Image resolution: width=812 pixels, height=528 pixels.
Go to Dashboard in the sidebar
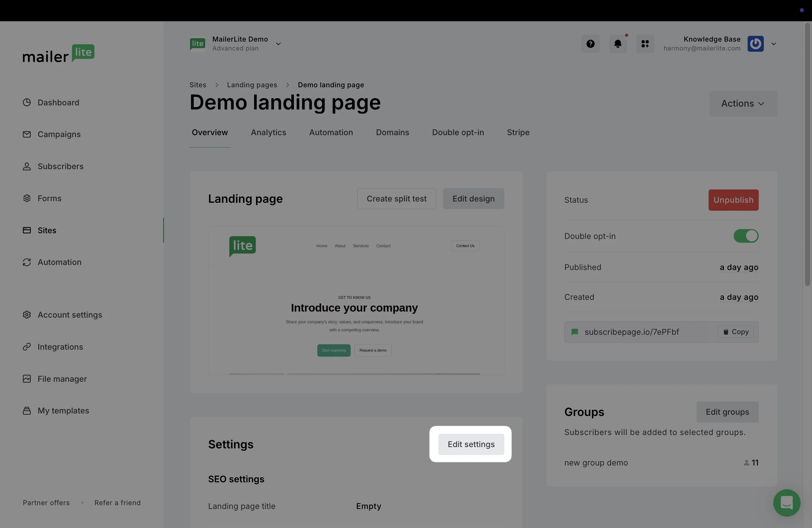pyautogui.click(x=58, y=102)
